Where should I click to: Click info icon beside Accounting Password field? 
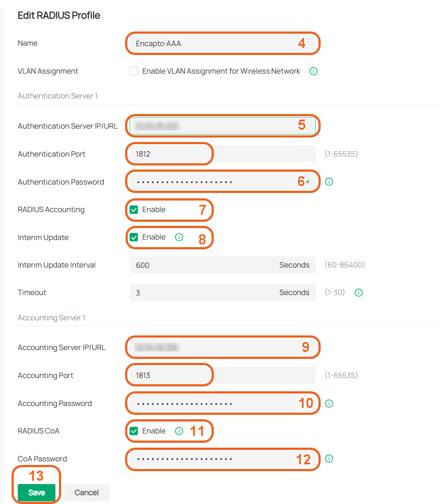point(329,403)
